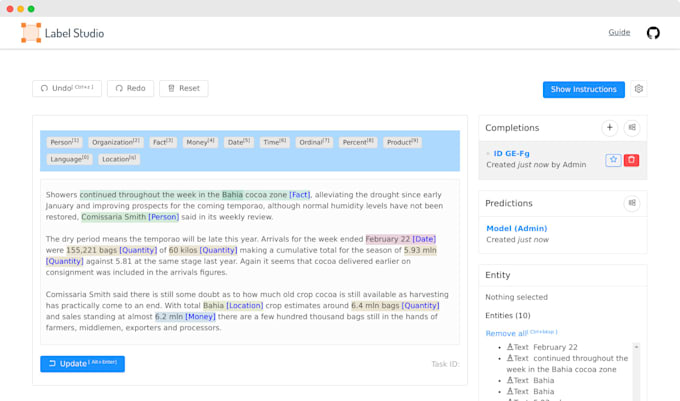Delete completion with red trash icon
This screenshot has height=401, width=680.
631,160
